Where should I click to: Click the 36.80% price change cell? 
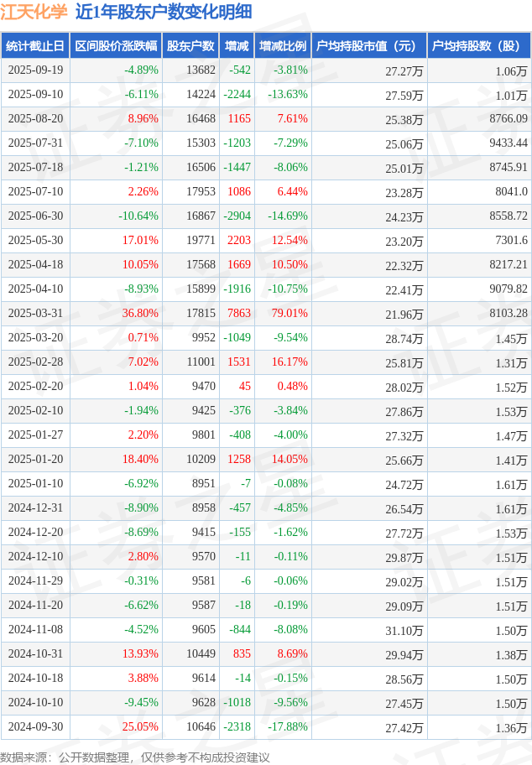(140, 314)
